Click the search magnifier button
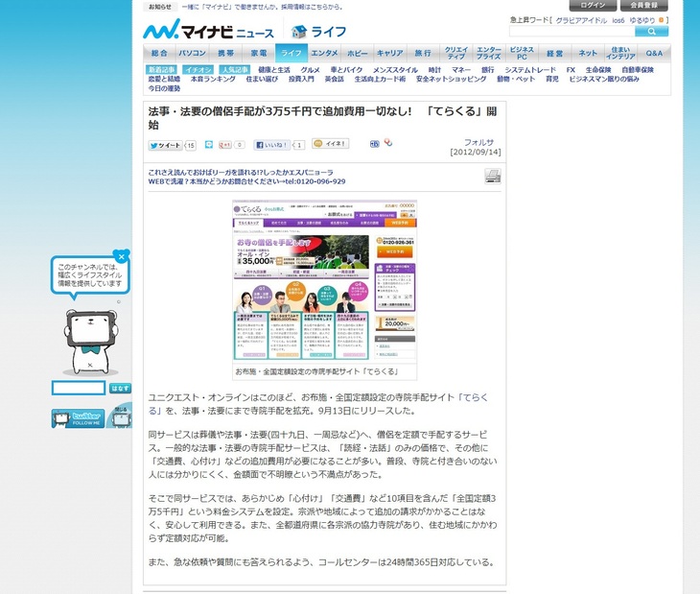Screen dimensions: 700x594 pyautogui.click(x=651, y=32)
